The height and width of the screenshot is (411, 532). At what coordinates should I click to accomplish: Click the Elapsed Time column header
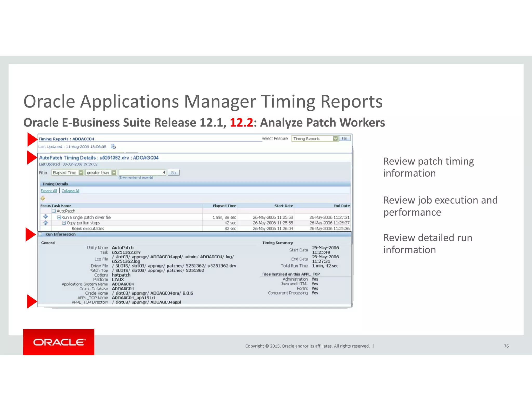(224, 206)
